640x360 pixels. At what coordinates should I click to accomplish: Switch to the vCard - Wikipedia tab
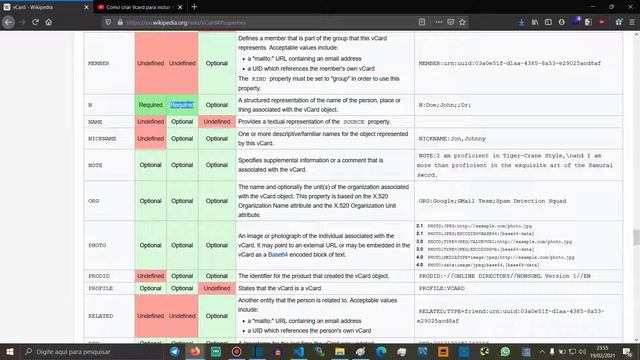pos(46,7)
